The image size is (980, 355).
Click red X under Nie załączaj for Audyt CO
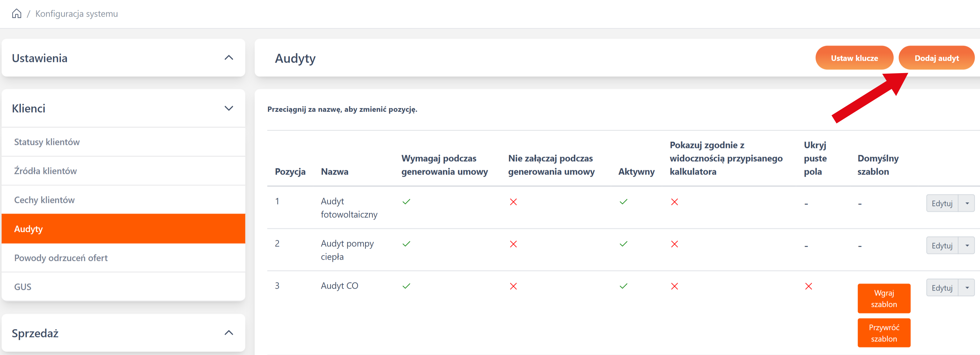point(513,286)
